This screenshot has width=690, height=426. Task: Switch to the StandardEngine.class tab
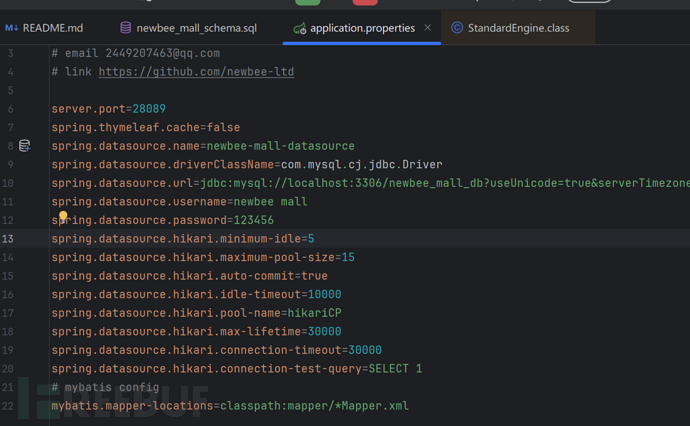tap(518, 28)
